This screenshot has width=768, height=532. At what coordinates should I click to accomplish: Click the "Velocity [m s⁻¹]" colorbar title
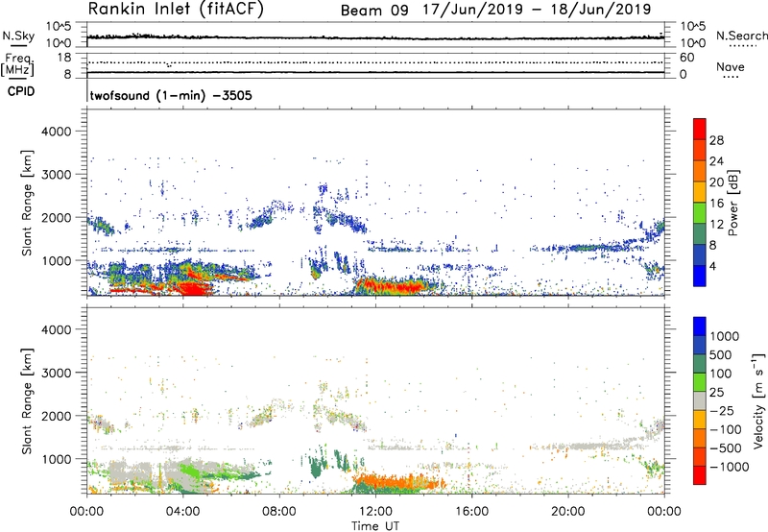(758, 400)
